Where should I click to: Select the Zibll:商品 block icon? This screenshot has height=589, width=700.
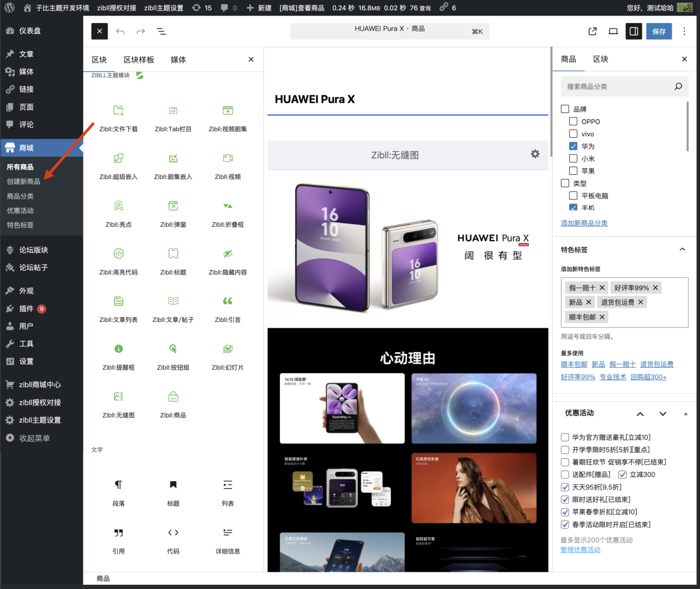(x=173, y=397)
